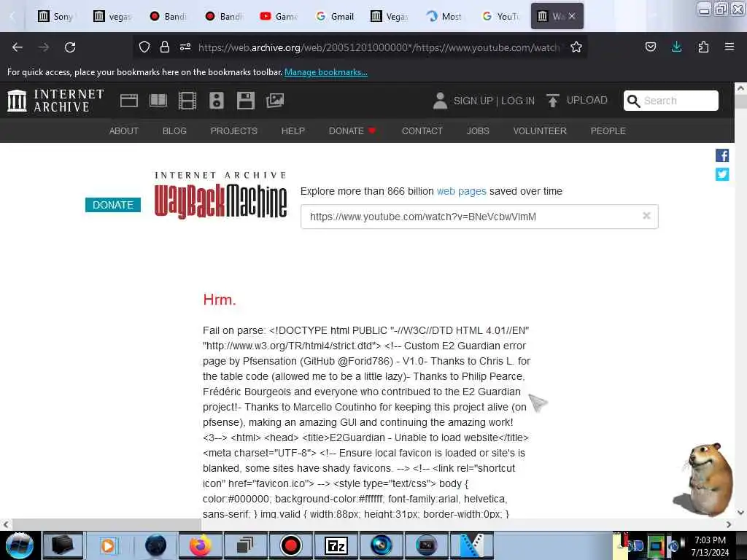Go back with the browser back arrow
Image resolution: width=747 pixels, height=560 pixels.
tap(18, 47)
